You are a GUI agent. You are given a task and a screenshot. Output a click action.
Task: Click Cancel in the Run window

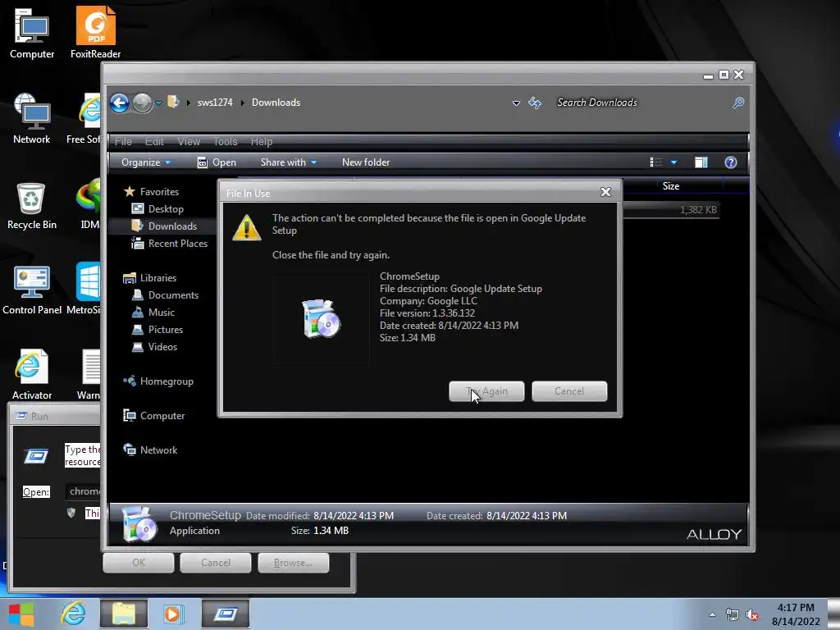tap(216, 563)
